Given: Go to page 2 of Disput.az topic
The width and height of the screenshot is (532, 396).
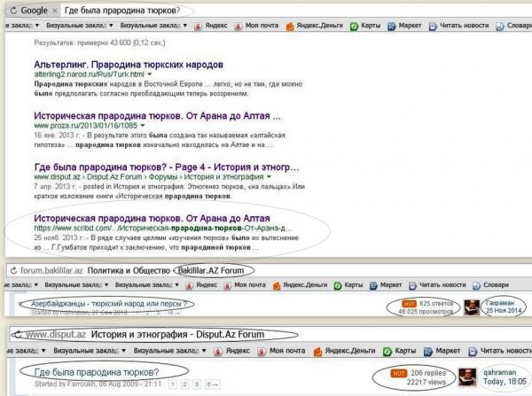Looking at the screenshot, I should [x=183, y=384].
